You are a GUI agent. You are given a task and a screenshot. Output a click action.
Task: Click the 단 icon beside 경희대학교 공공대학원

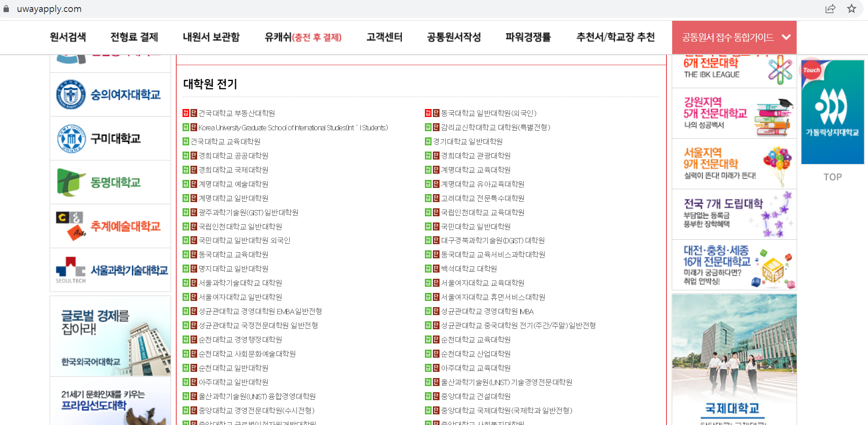194,156
